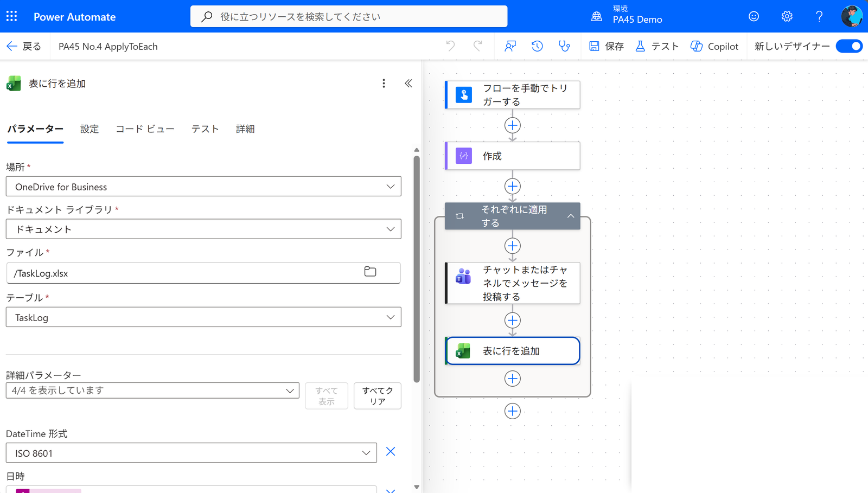Insert a step below the Teams message action
868x493 pixels.
[x=513, y=320]
